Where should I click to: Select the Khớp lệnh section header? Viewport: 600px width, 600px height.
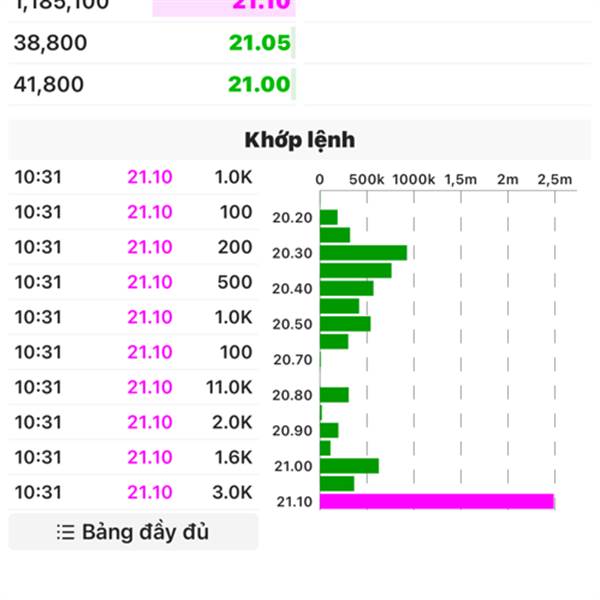[299, 139]
